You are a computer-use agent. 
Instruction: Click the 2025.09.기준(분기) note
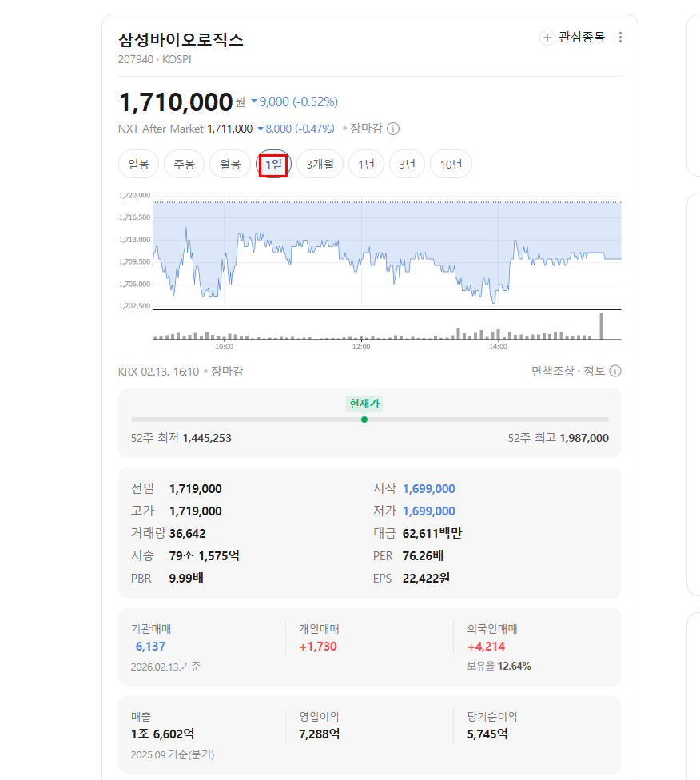173,754
